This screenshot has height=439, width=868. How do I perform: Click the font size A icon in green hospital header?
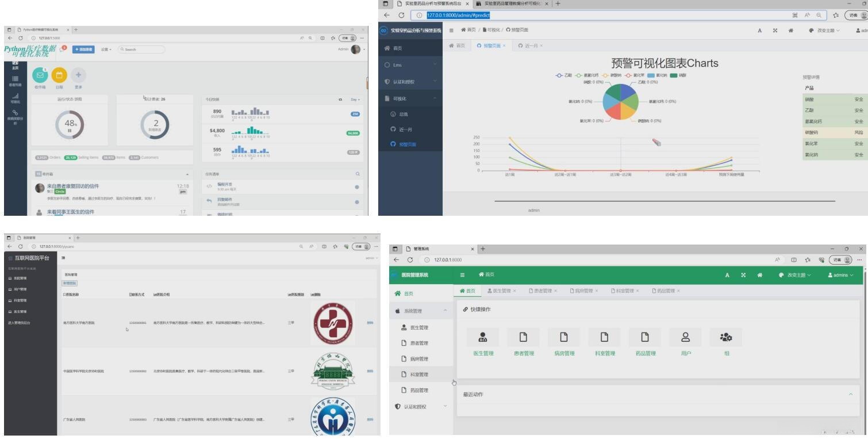point(728,275)
